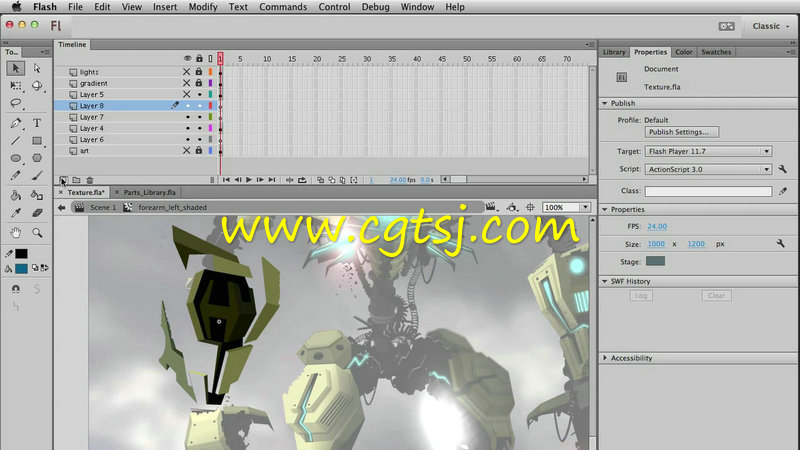Select the Zoom magnifier tool
The width and height of the screenshot is (800, 450).
click(37, 233)
